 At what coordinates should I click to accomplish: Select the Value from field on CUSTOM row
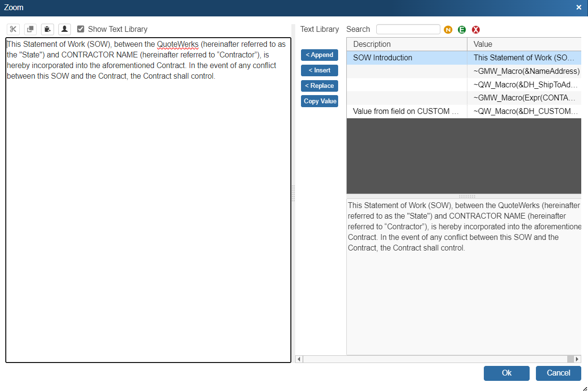point(407,112)
